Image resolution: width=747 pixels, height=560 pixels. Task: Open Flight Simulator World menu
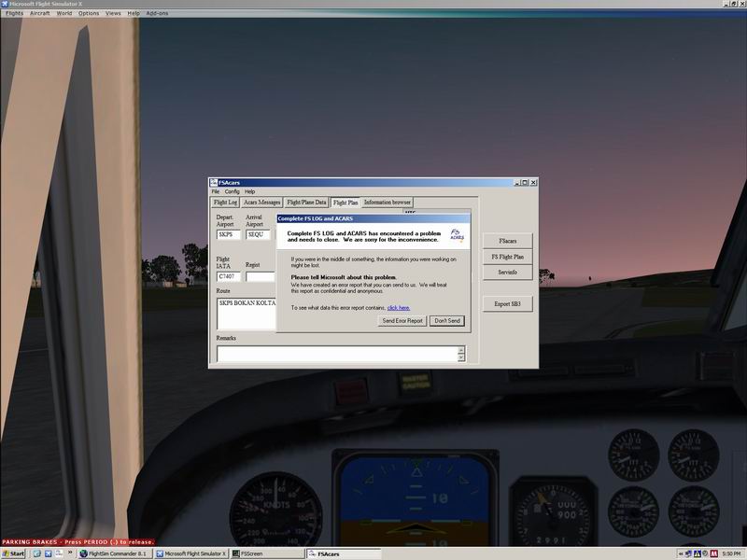click(64, 13)
